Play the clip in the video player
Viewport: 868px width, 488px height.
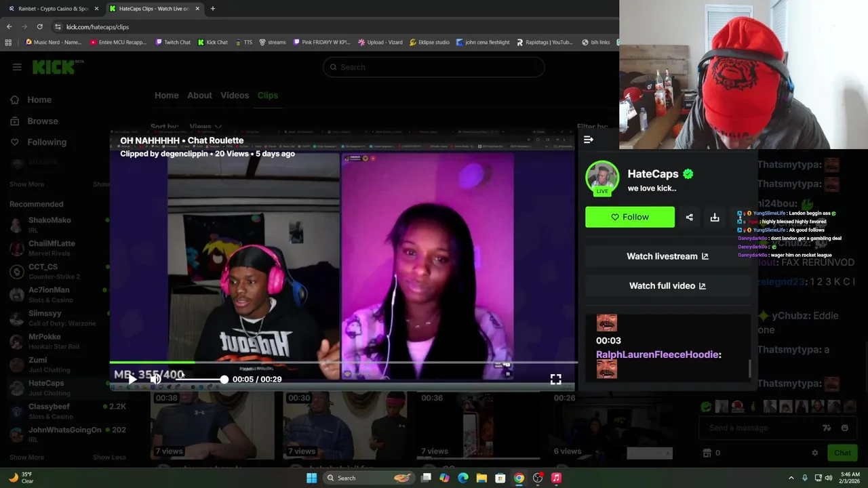[x=133, y=380]
